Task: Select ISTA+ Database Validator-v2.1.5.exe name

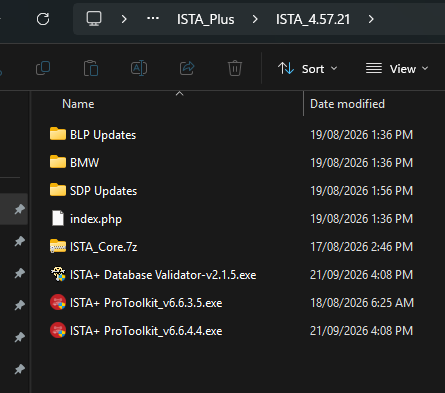Action: click(x=163, y=275)
